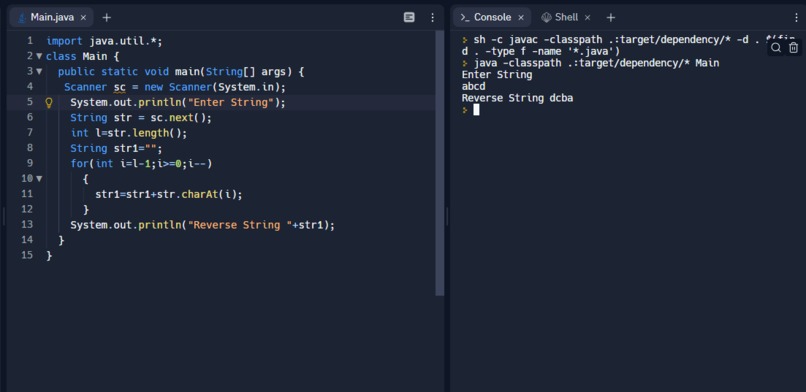Click the 'abcd' input line in console
This screenshot has height=392, width=806.
point(473,86)
